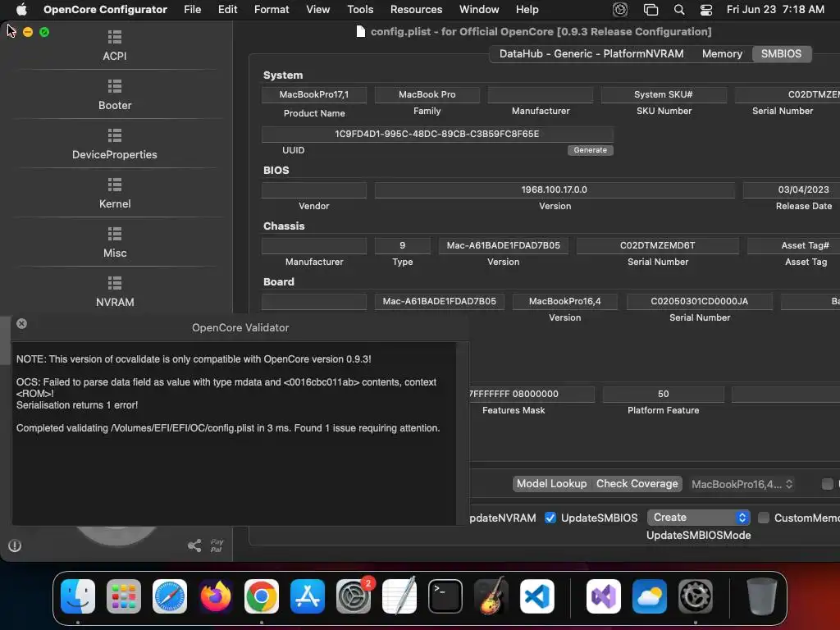Click the empty System Manufacturer field
Viewport: 840px width, 630px height.
click(540, 95)
